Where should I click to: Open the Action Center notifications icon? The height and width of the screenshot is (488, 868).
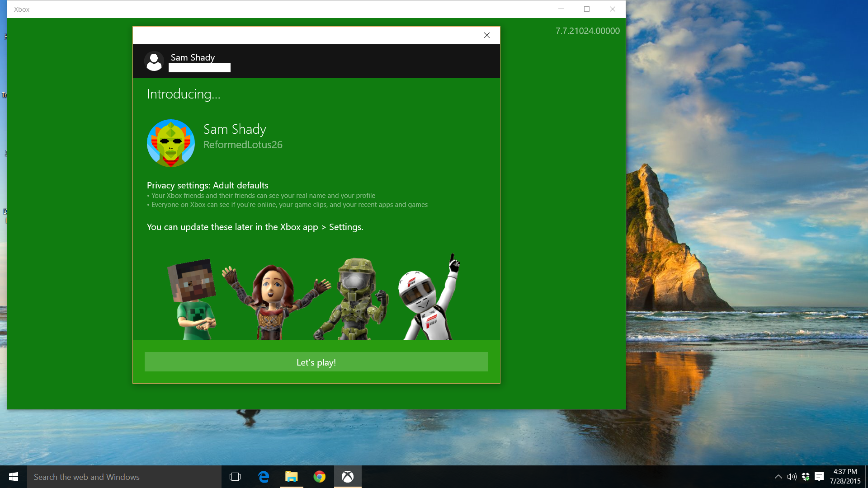pos(819,477)
